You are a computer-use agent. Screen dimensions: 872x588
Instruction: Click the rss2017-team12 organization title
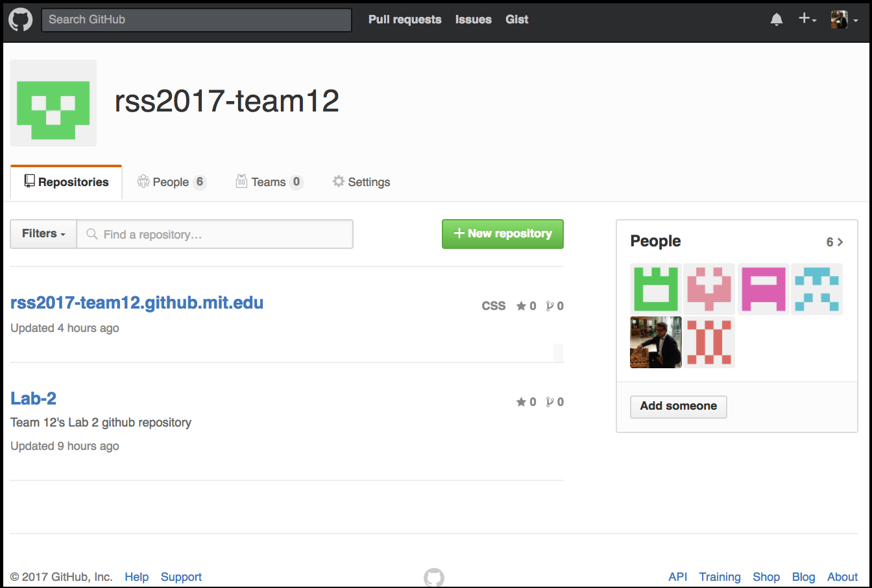point(227,101)
